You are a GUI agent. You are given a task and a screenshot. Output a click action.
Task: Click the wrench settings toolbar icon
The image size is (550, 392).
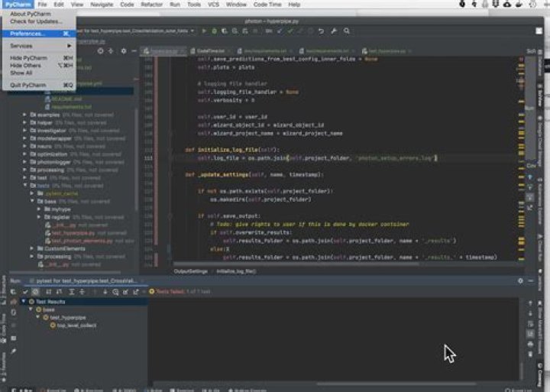pyautogui.click(x=334, y=31)
